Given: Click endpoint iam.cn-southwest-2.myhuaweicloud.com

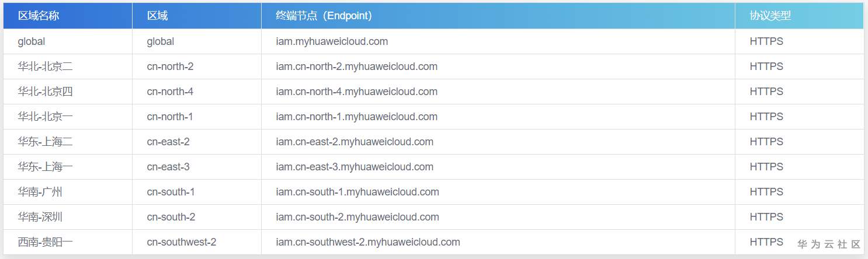Looking at the screenshot, I should (x=368, y=242).
